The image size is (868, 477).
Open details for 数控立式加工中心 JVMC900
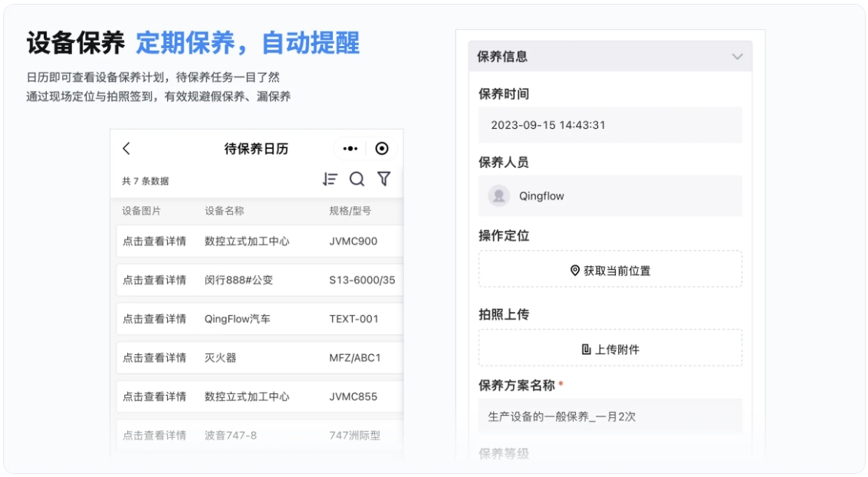230,240
